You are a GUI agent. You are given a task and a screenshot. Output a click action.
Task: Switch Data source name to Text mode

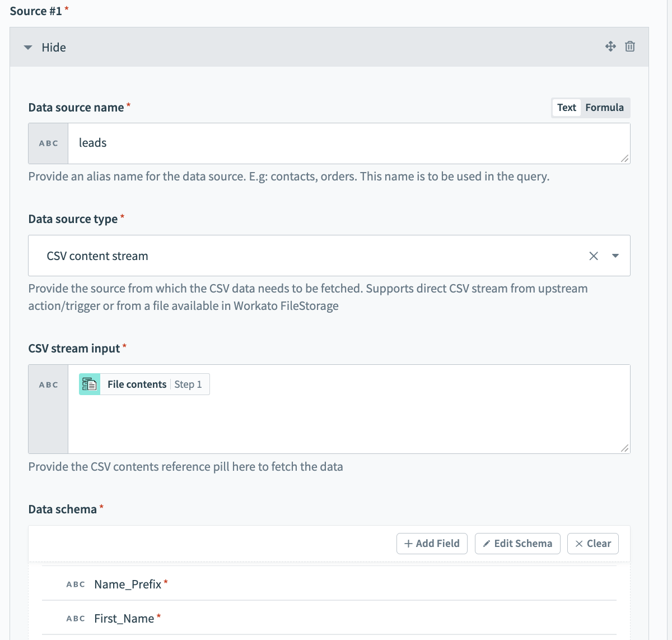[566, 108]
